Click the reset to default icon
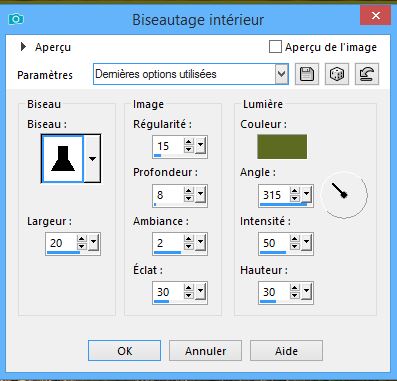Screen dimensions: 397x381 (x=367, y=74)
